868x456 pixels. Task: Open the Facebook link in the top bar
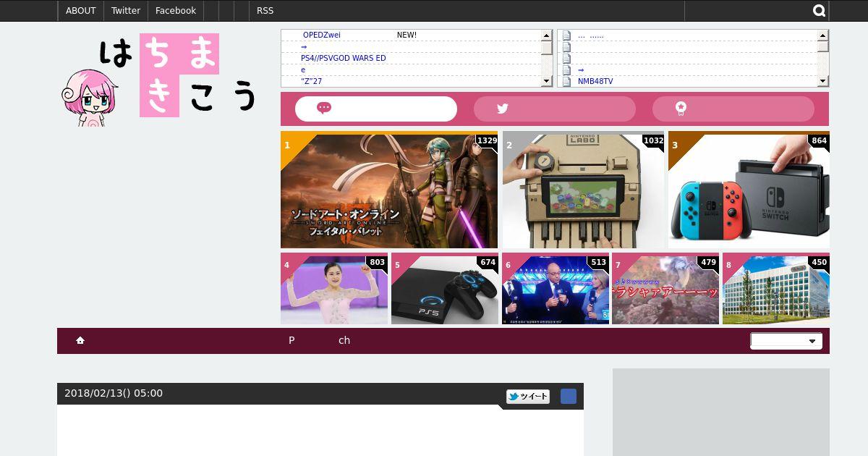(x=176, y=11)
